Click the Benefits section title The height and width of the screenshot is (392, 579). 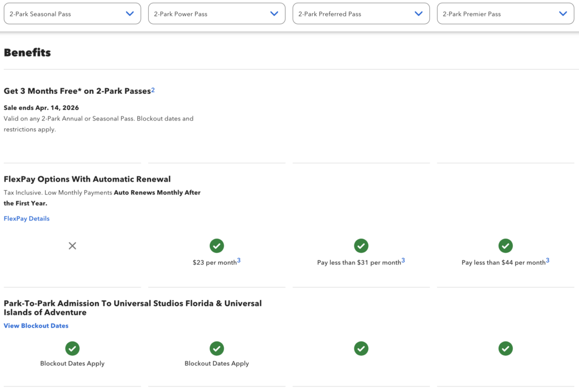click(27, 51)
